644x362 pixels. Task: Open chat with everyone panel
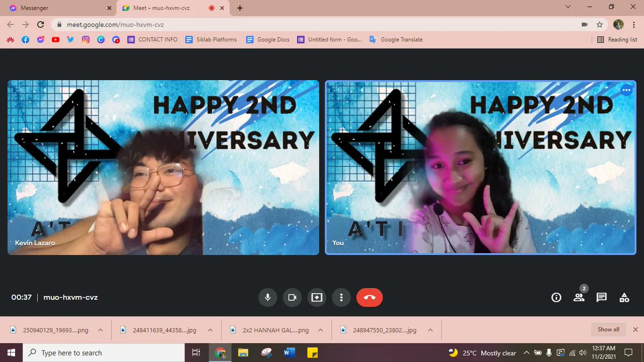coord(602,298)
